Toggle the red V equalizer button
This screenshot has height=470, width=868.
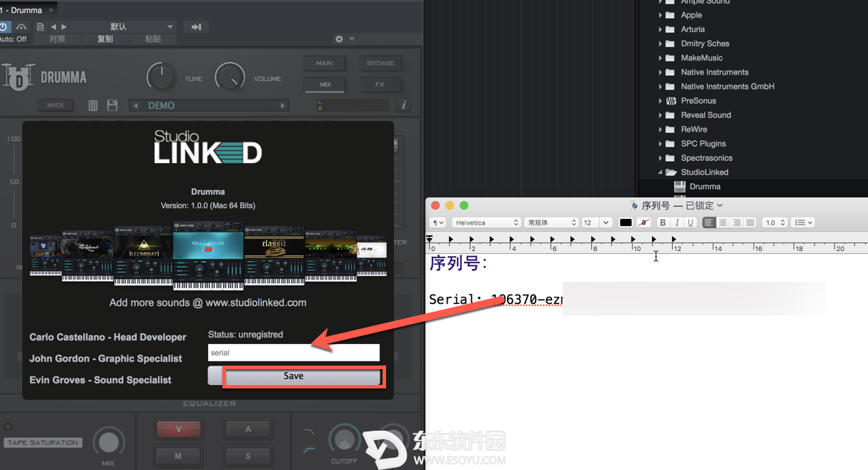pos(178,429)
